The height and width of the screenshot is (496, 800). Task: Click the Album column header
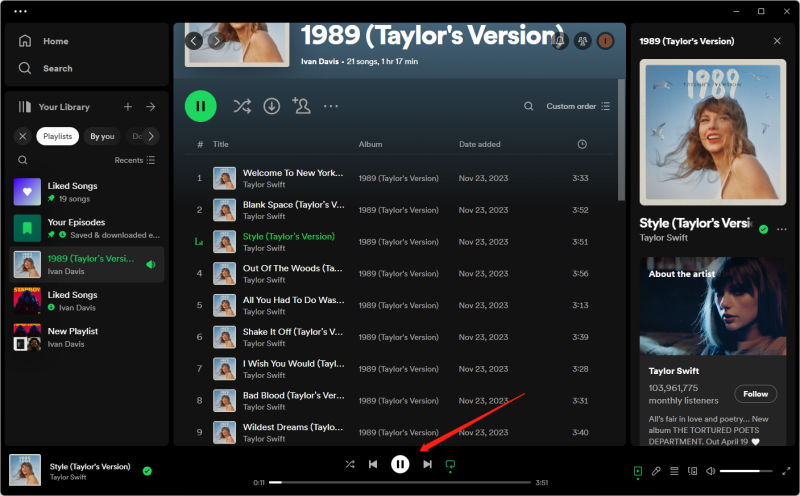[370, 144]
